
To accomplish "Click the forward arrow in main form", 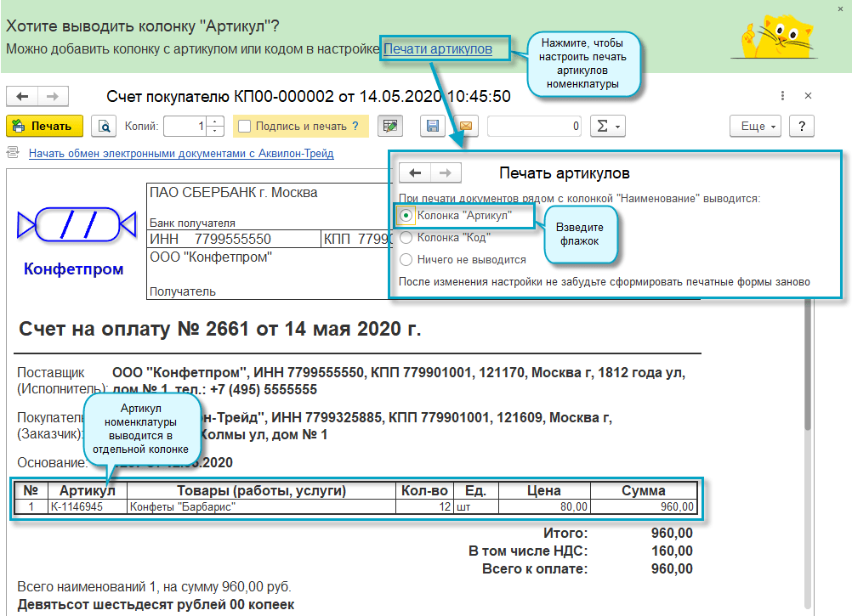I will [x=53, y=97].
